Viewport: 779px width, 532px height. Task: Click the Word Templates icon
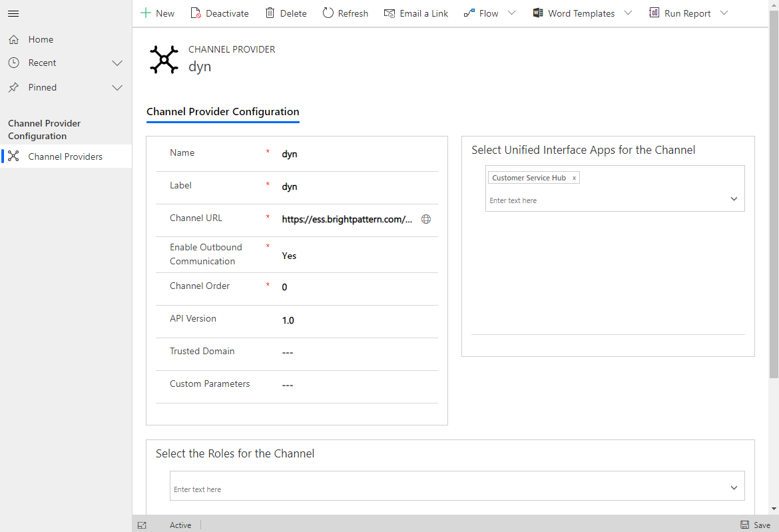(x=537, y=13)
